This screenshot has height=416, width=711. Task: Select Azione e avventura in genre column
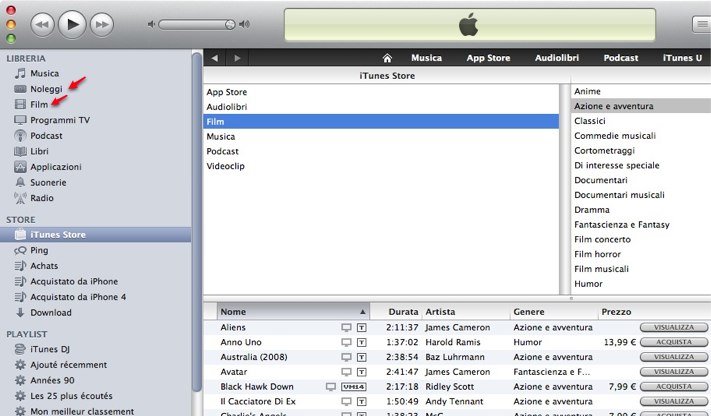click(641, 106)
